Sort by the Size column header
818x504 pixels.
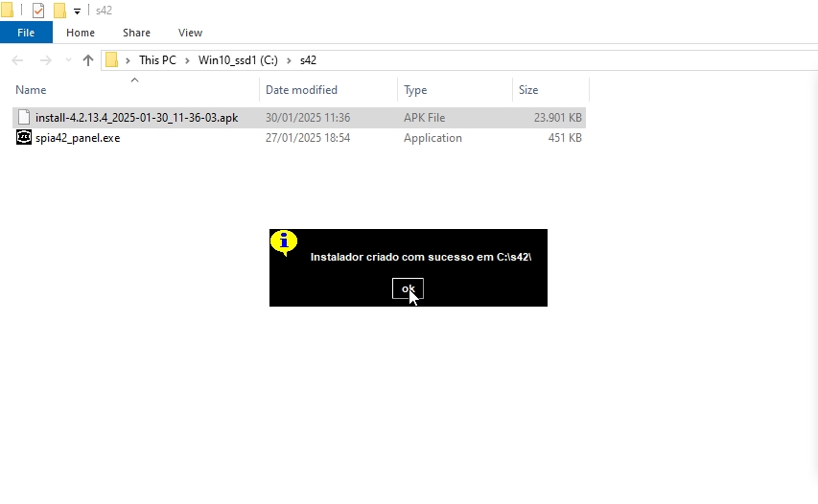tap(528, 90)
